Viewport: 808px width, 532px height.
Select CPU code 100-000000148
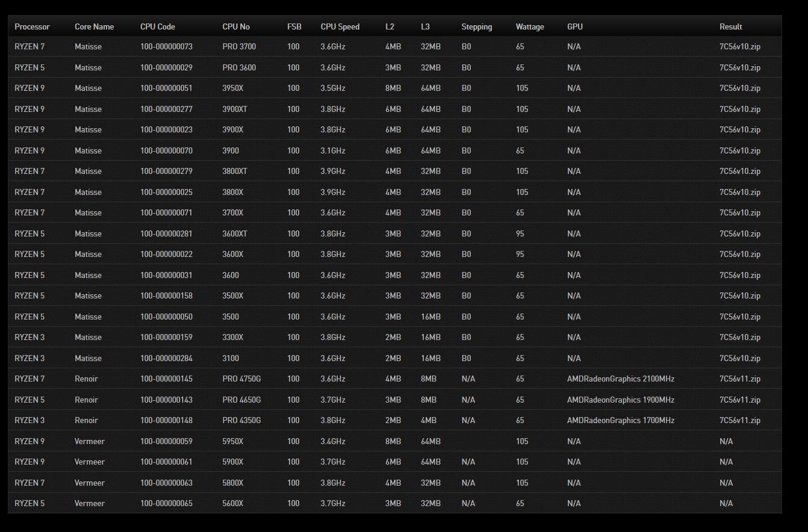point(166,420)
